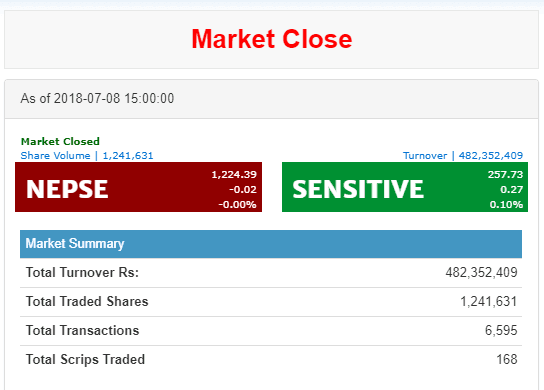Click the green SENSITIVE index tile
Image resolution: width=544 pixels, height=390 pixels.
click(x=405, y=187)
